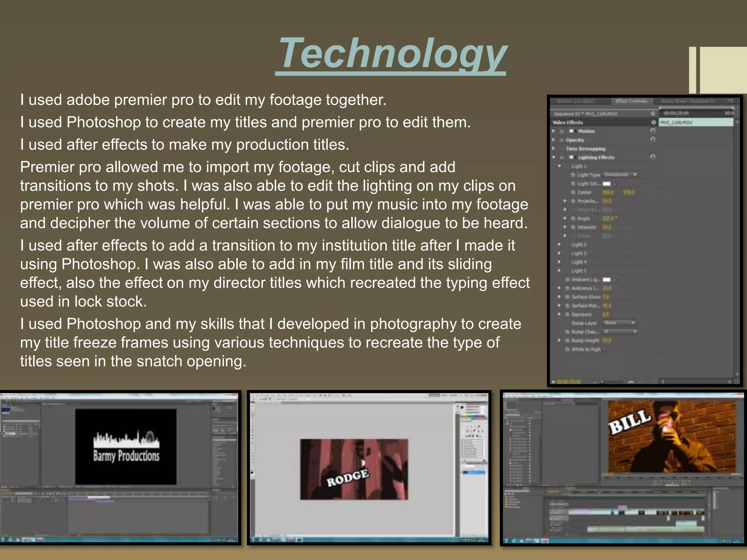The height and width of the screenshot is (560, 747).
Task: Reset the Opacity effect parameters
Action: (653, 139)
